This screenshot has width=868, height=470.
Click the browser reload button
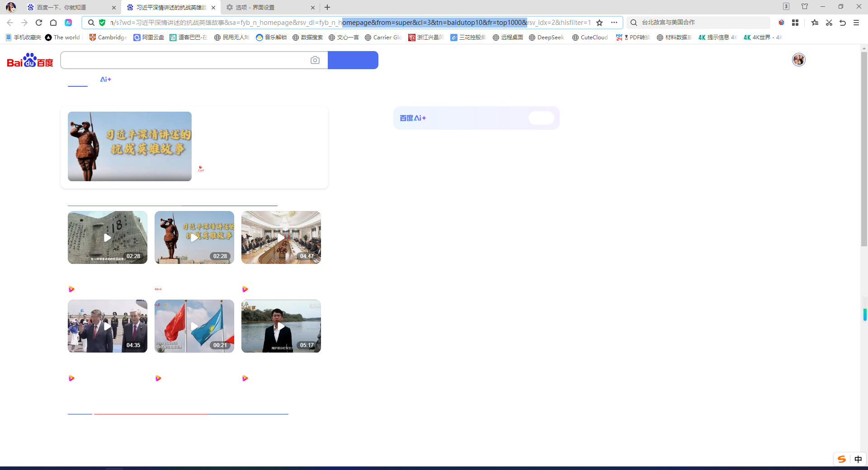pos(39,23)
